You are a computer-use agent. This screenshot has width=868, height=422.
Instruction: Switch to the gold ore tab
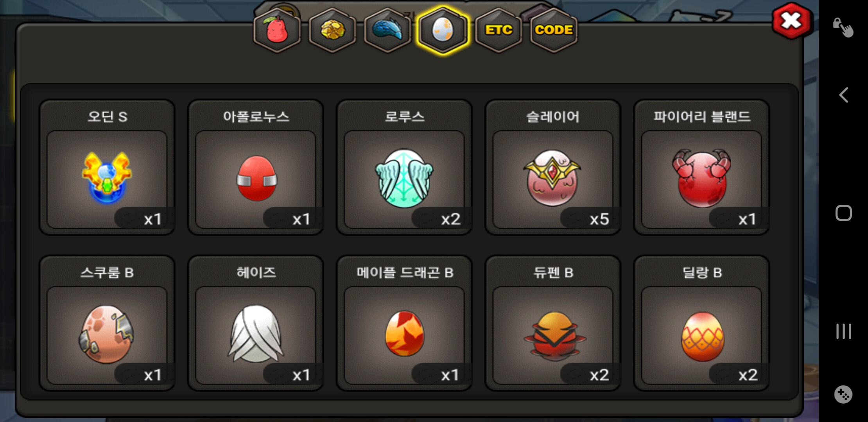[332, 30]
